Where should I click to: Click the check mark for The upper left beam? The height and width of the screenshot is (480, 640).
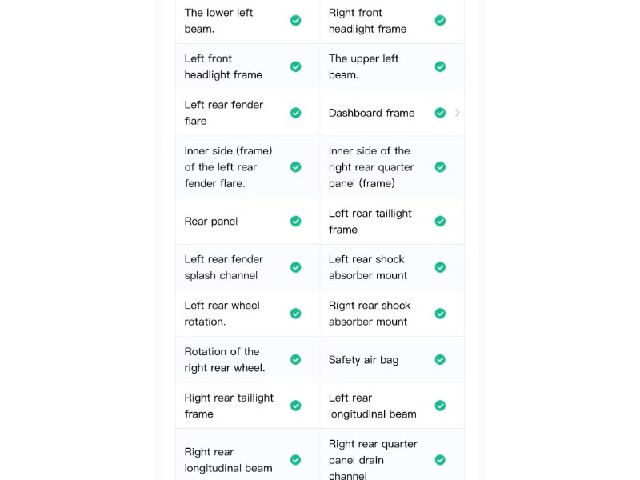click(440, 67)
